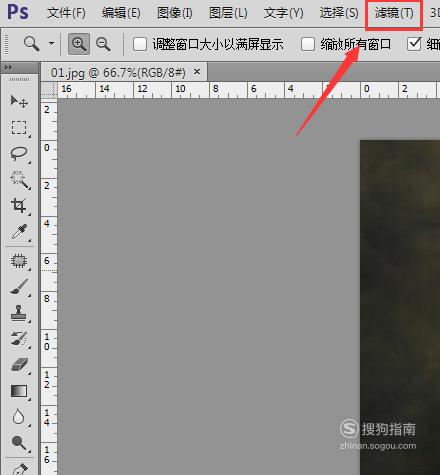Open the 选择(S) menu
The image size is (440, 475).
click(x=339, y=13)
